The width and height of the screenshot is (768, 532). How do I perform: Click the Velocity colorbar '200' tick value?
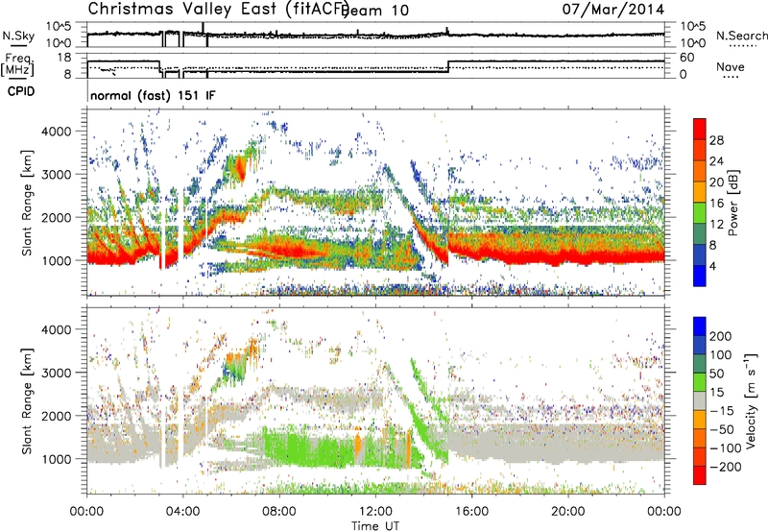pyautogui.click(x=721, y=336)
